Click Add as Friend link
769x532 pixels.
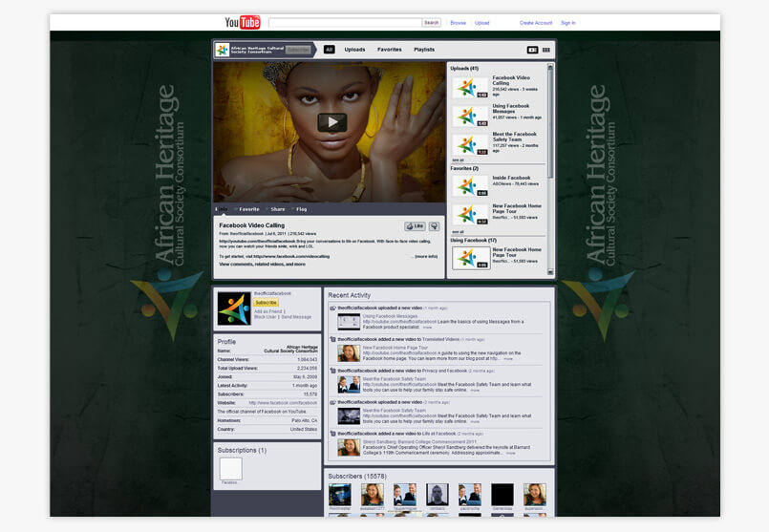pos(267,311)
